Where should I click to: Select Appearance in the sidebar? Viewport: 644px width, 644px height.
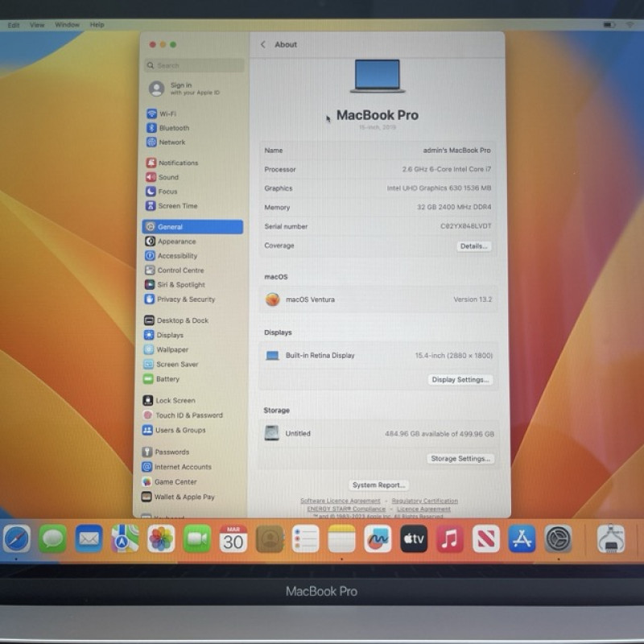(170, 242)
